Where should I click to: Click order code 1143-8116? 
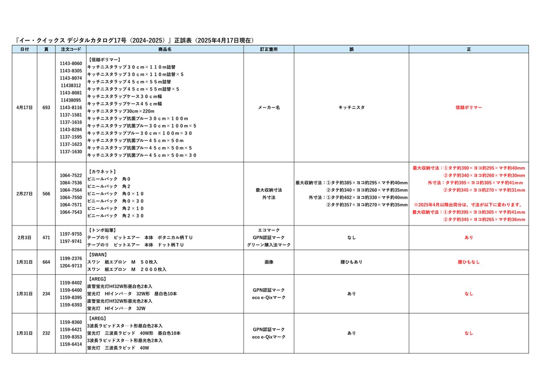pyautogui.click(x=70, y=108)
